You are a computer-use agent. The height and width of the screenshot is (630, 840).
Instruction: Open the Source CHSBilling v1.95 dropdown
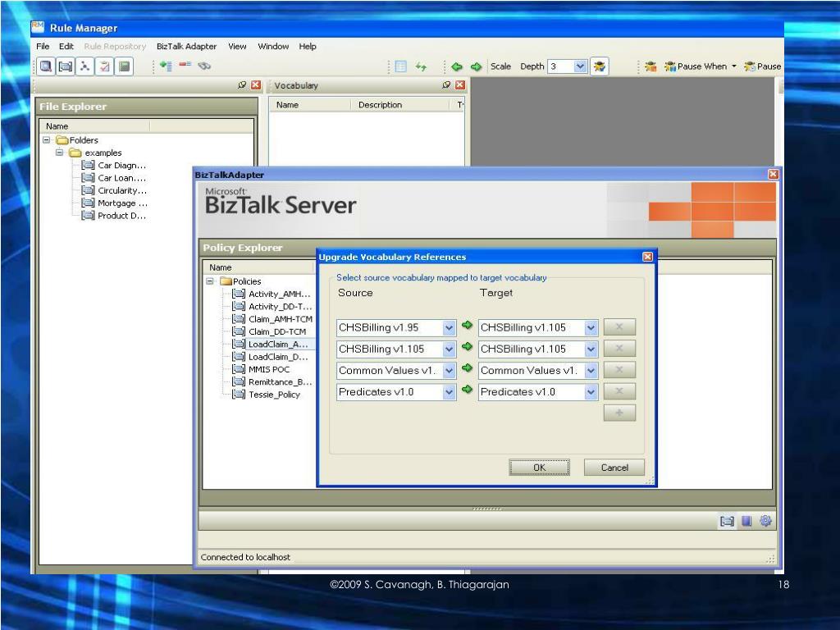[x=449, y=328]
